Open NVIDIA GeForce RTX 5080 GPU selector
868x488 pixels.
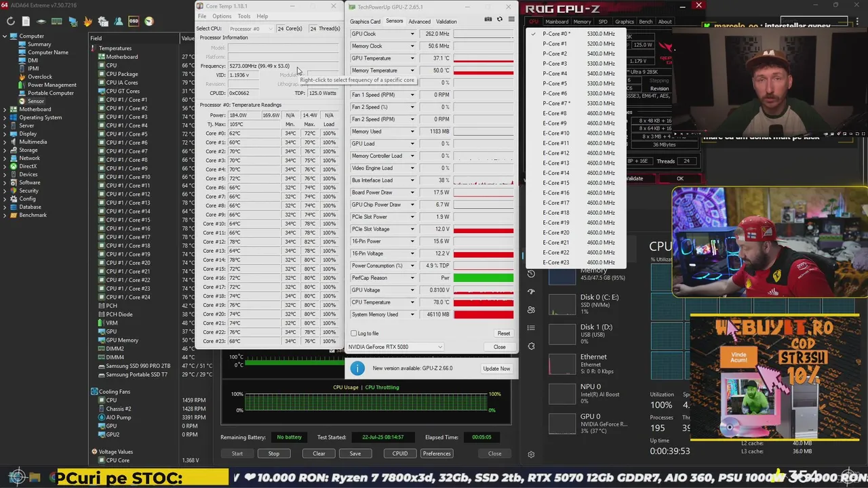396,347
